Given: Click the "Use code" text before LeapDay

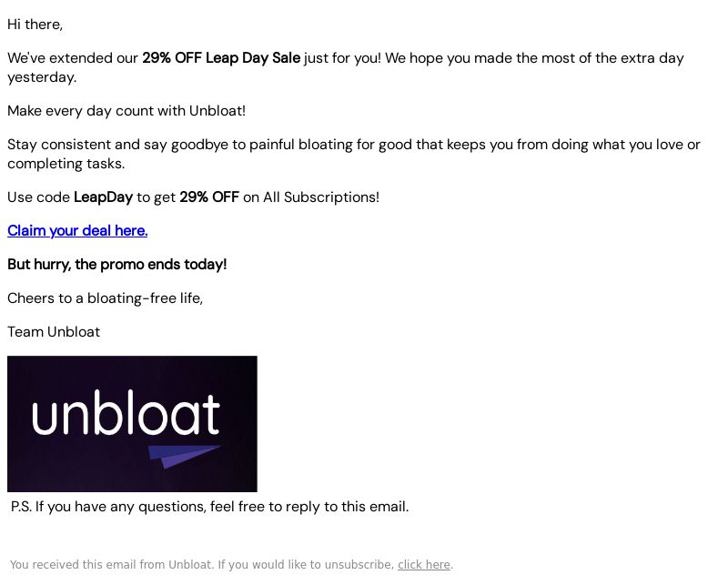Looking at the screenshot, I should point(38,197).
